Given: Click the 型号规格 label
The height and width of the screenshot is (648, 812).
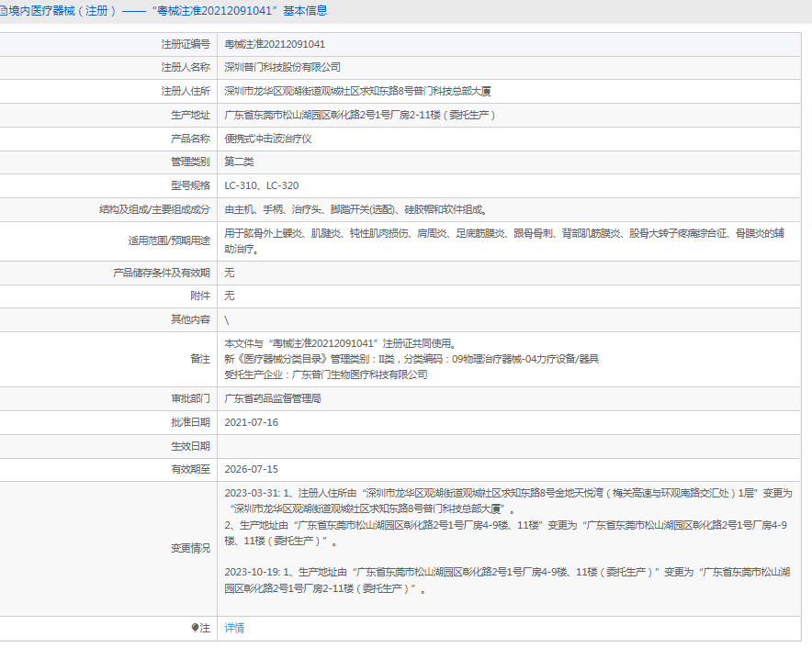Looking at the screenshot, I should point(190,185).
